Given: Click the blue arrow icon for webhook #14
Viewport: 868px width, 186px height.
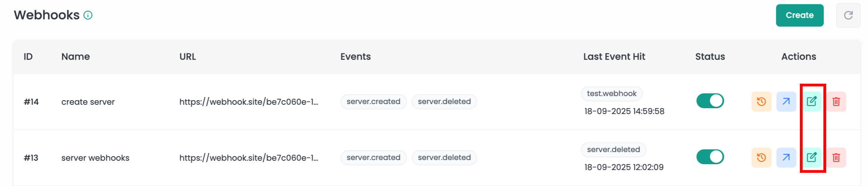Looking at the screenshot, I should [x=786, y=102].
